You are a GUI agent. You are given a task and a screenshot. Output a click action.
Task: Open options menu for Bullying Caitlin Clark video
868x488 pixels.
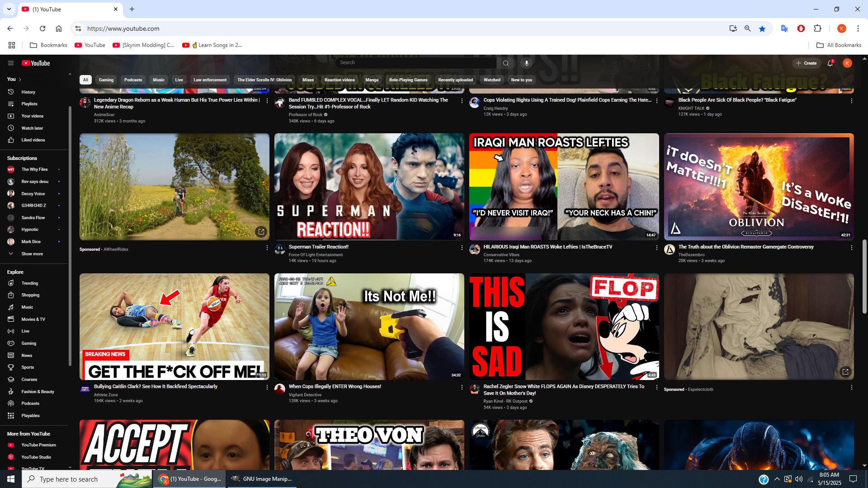click(267, 387)
